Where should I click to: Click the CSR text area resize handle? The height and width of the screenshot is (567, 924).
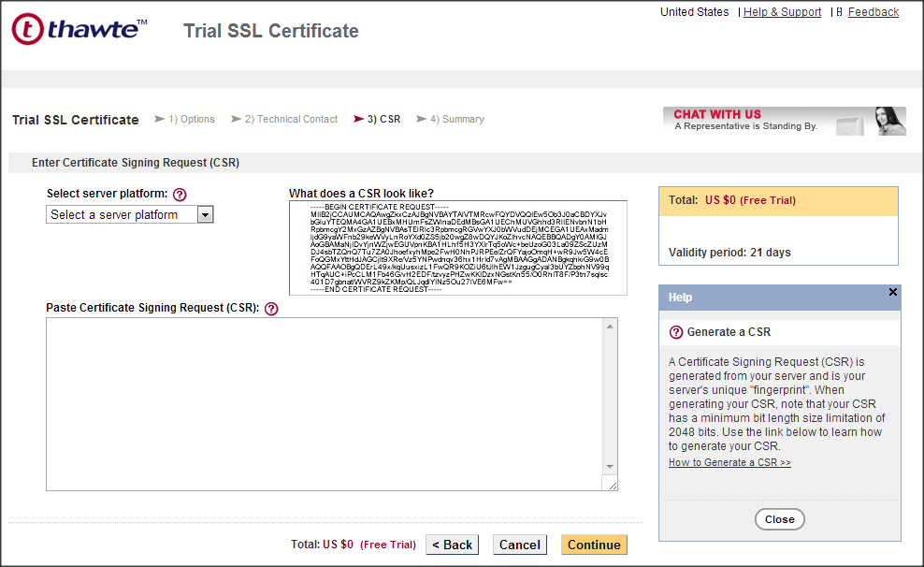[x=613, y=485]
